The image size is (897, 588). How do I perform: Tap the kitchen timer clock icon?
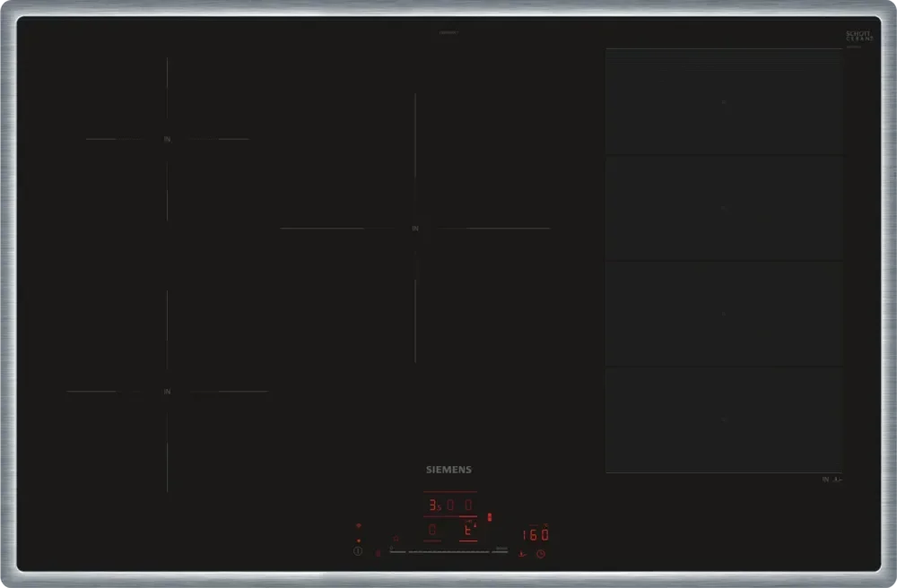tap(541, 553)
